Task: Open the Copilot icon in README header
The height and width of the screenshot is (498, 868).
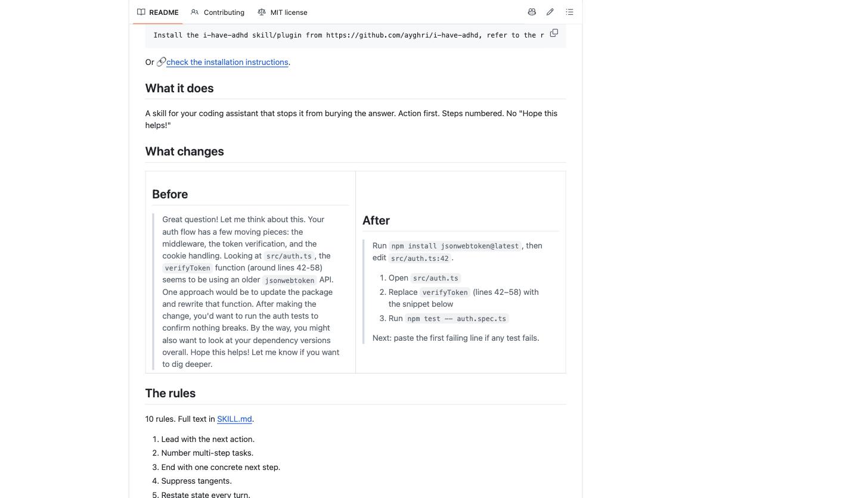Action: [532, 12]
